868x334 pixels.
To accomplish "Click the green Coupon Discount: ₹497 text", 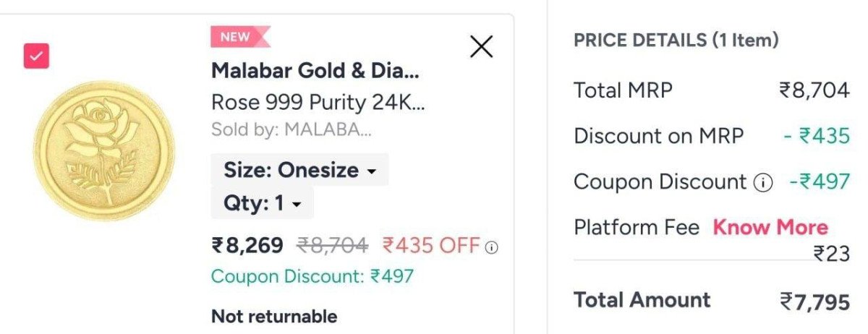I will pos(312,276).
